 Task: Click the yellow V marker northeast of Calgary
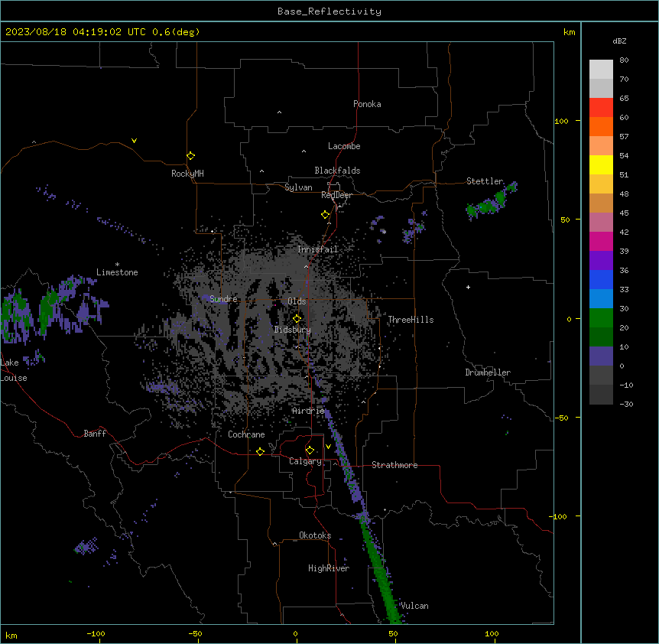(328, 447)
